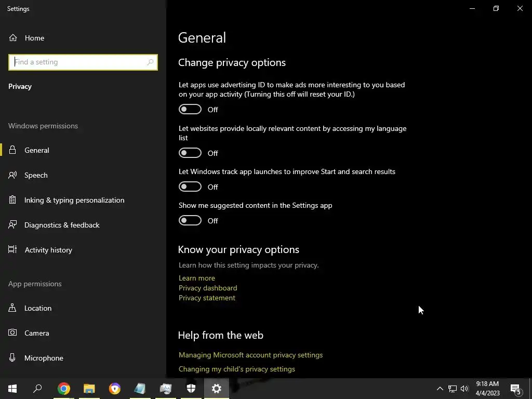Viewport: 532px width, 399px height.
Task: Click the volume speaker tray icon
Action: pyautogui.click(x=464, y=389)
